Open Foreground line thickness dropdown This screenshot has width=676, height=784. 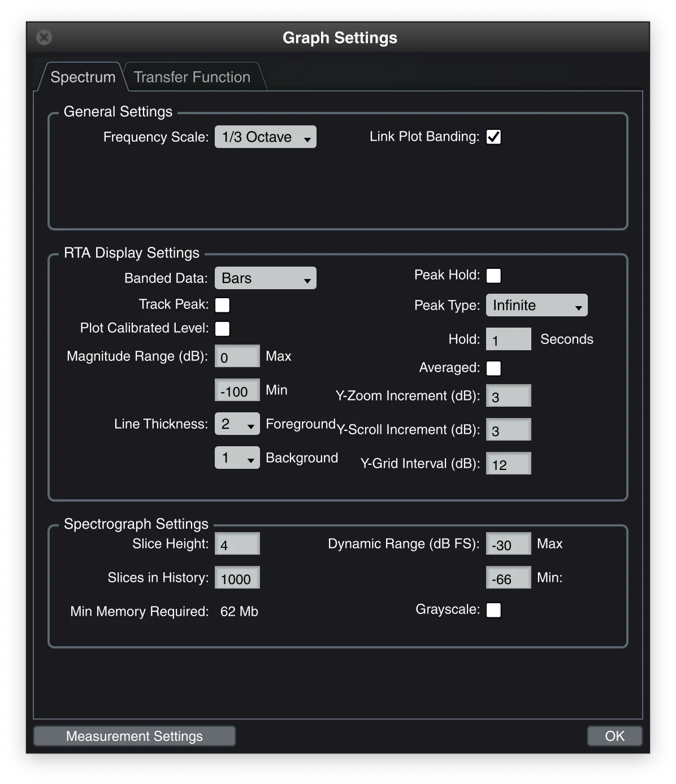[237, 424]
